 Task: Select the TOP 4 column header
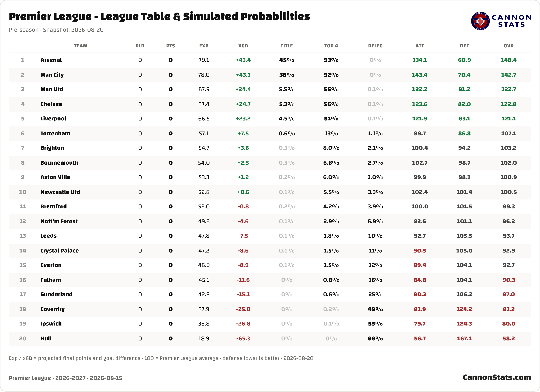point(331,46)
